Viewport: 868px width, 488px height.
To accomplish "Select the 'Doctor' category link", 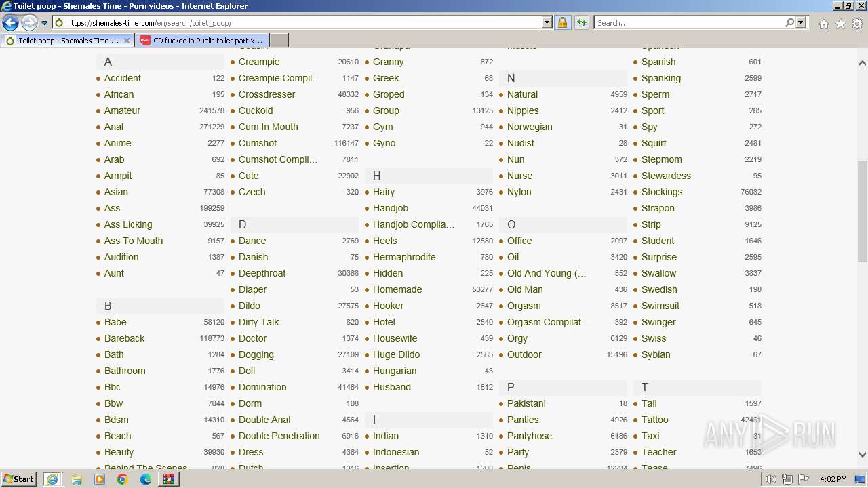I will pos(253,338).
